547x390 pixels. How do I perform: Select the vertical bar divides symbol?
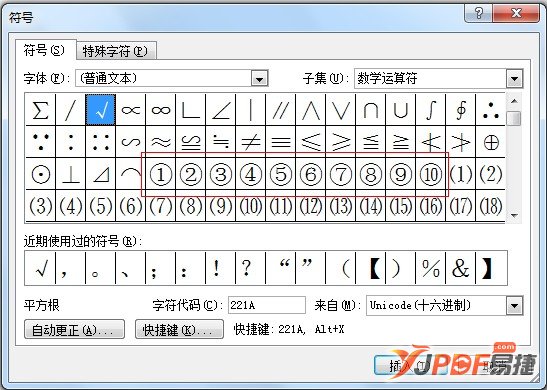(x=250, y=110)
